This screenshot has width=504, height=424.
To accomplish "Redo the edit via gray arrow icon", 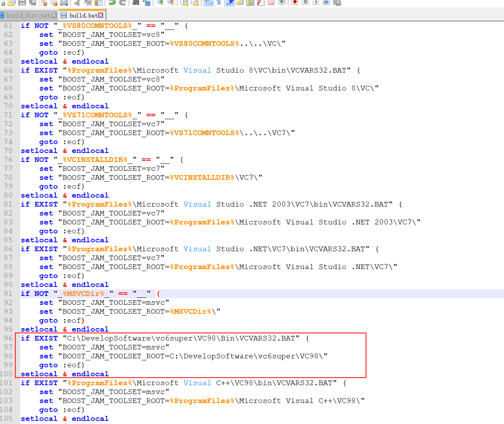I will point(122,2).
